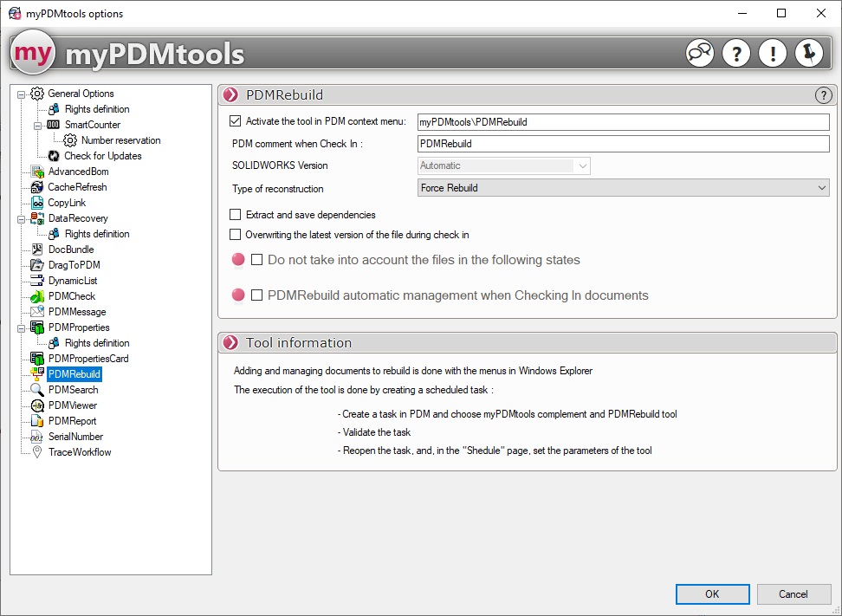Uncheck Activate the tool in PDM context menu
The width and height of the screenshot is (842, 616).
(x=236, y=122)
